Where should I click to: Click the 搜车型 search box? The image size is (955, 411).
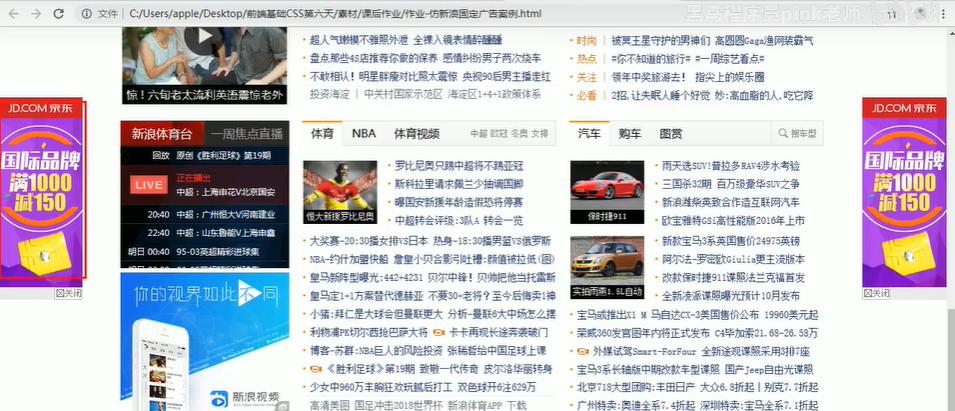pyautogui.click(x=797, y=133)
